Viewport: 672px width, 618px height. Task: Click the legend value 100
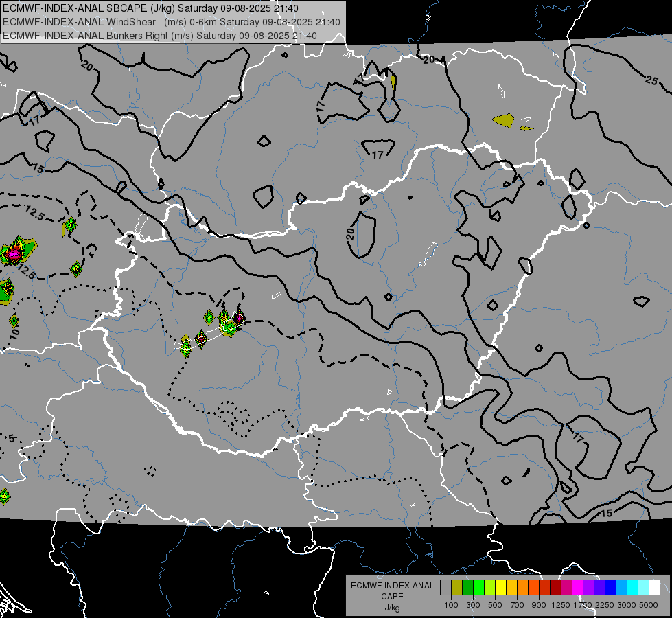pyautogui.click(x=451, y=605)
